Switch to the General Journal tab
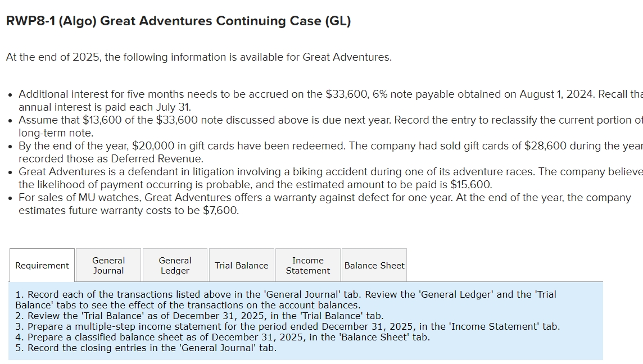Viewport: 643px width, 364px height. point(108,265)
